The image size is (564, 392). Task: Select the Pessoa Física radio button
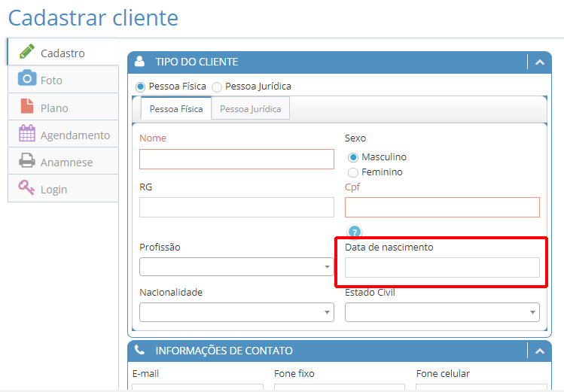pyautogui.click(x=141, y=87)
